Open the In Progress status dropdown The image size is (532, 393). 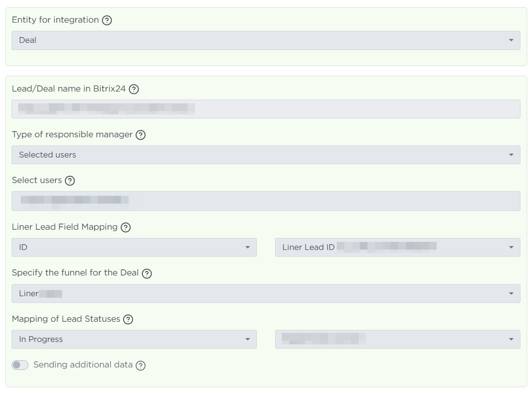pos(134,339)
